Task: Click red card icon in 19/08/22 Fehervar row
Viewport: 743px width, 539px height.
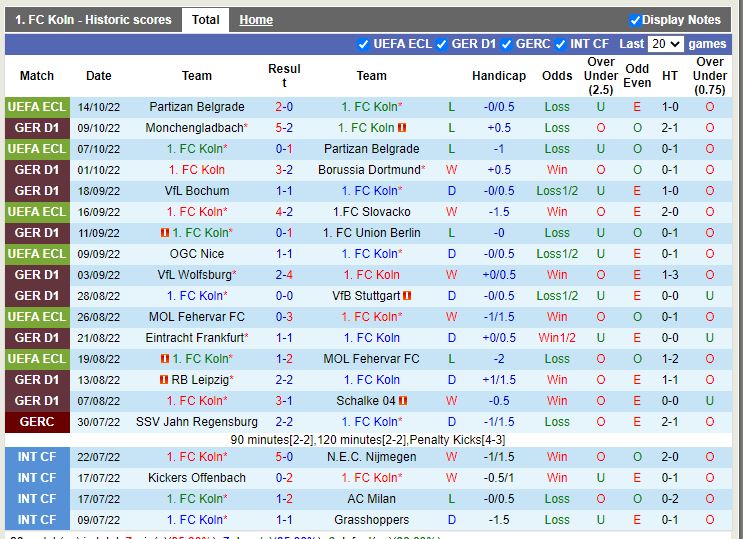Action: (165, 359)
